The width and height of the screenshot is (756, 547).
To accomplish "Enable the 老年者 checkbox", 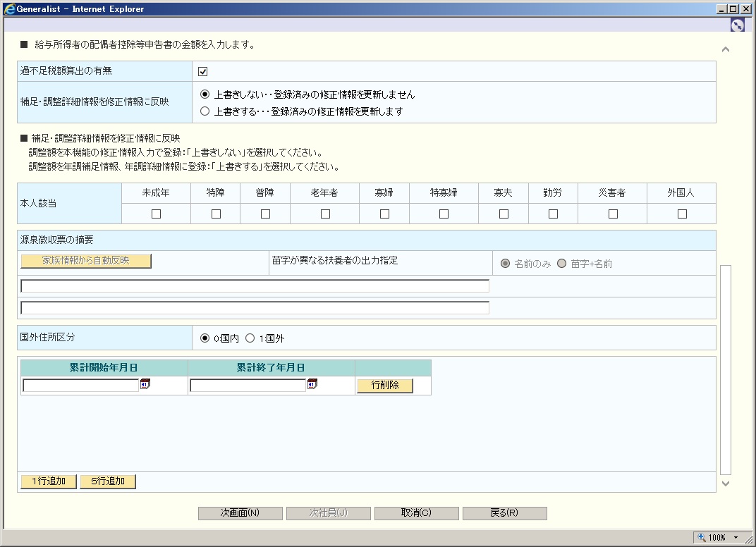I will [x=325, y=214].
